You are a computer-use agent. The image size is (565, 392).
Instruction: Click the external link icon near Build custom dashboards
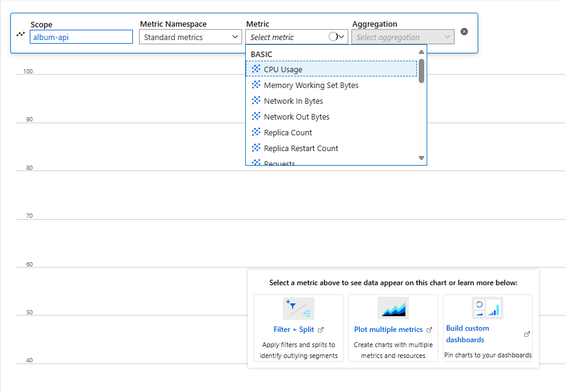coord(526,333)
